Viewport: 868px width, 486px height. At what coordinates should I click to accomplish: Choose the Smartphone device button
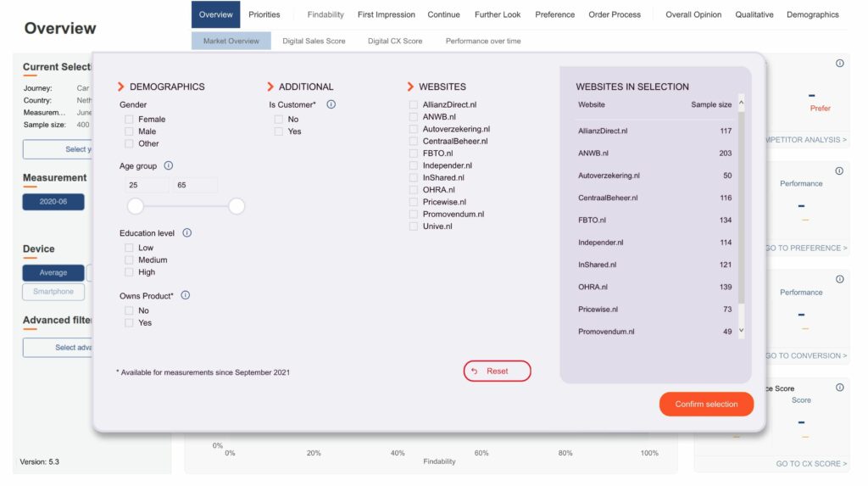pos(53,292)
